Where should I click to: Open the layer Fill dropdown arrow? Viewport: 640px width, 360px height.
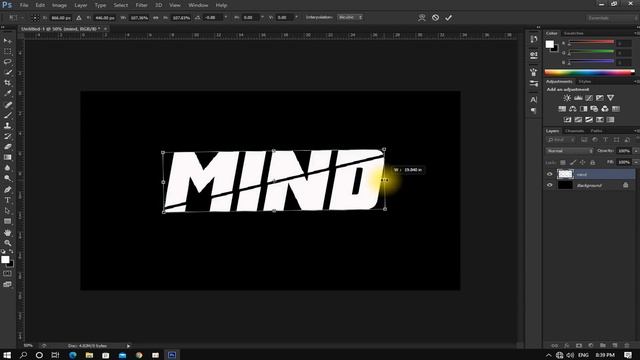pos(636,162)
